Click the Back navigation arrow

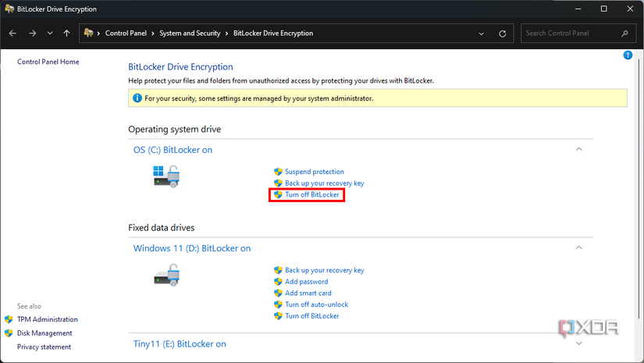pos(13,34)
